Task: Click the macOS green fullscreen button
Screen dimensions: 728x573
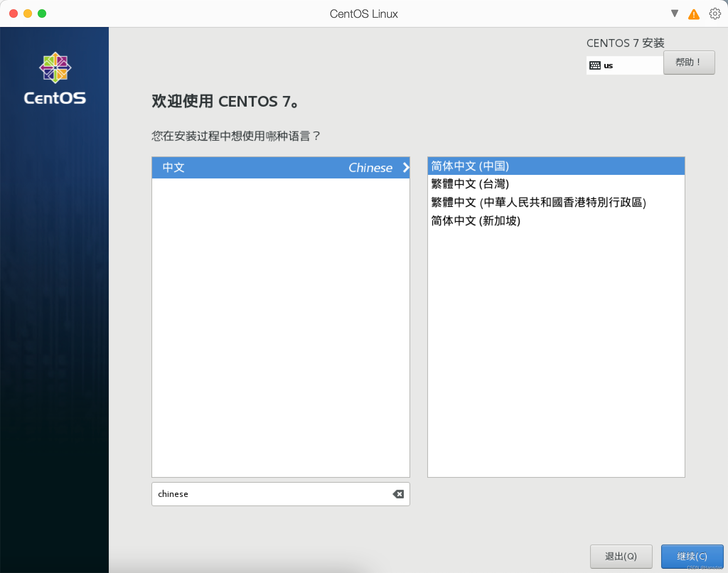Action: (x=42, y=14)
